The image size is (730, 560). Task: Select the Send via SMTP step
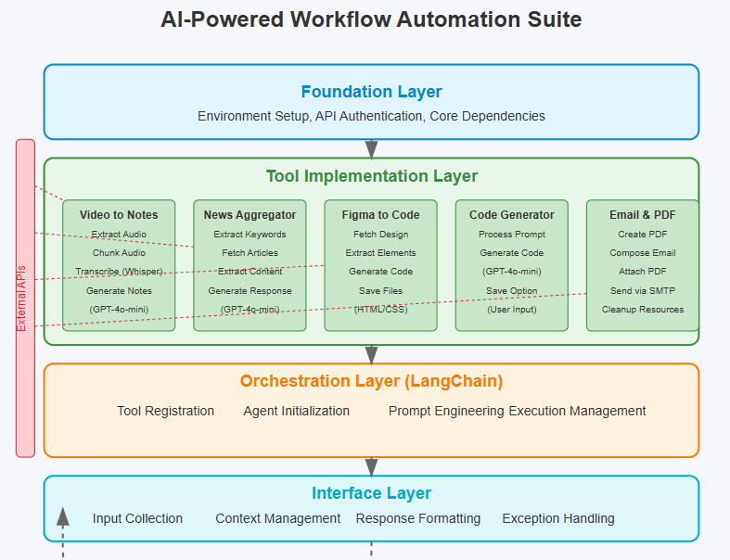[x=642, y=290]
